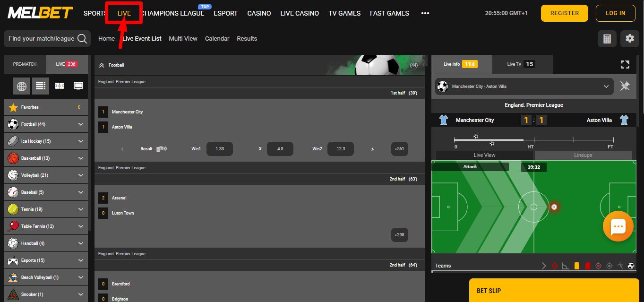The image size is (644, 302).
Task: Click the pin icon beside match selector
Action: pos(625,86)
